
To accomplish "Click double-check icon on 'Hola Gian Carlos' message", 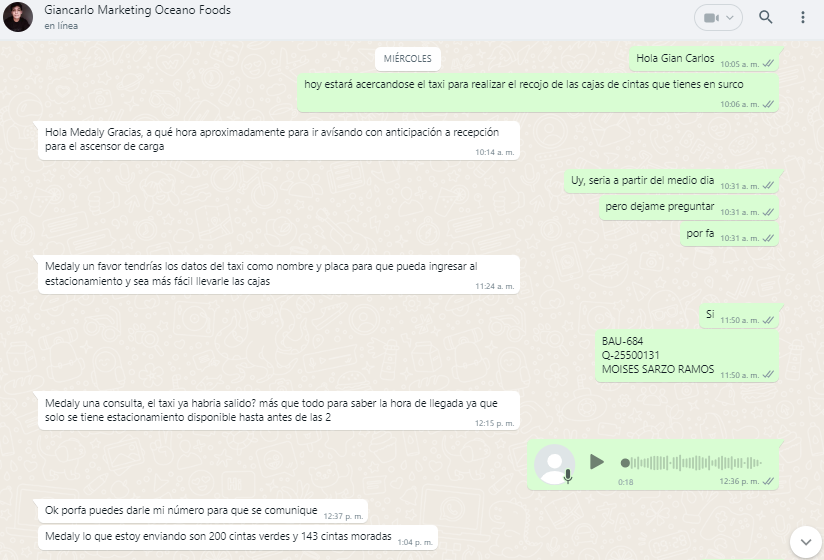I will [768, 64].
